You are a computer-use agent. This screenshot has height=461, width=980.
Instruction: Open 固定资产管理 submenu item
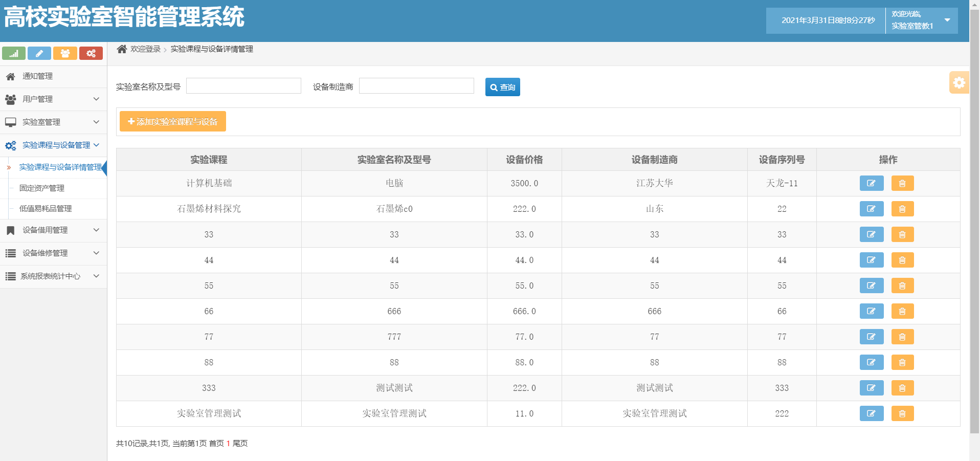pos(42,188)
